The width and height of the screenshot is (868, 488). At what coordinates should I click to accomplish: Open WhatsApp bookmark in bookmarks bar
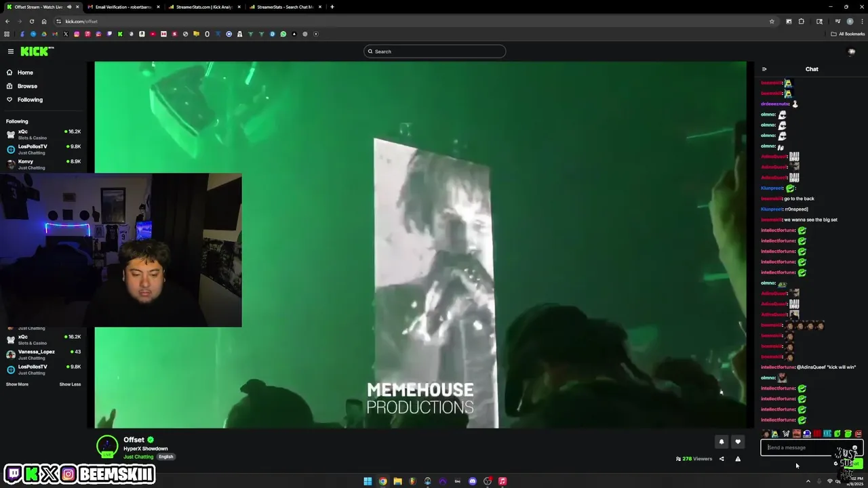pyautogui.click(x=283, y=34)
